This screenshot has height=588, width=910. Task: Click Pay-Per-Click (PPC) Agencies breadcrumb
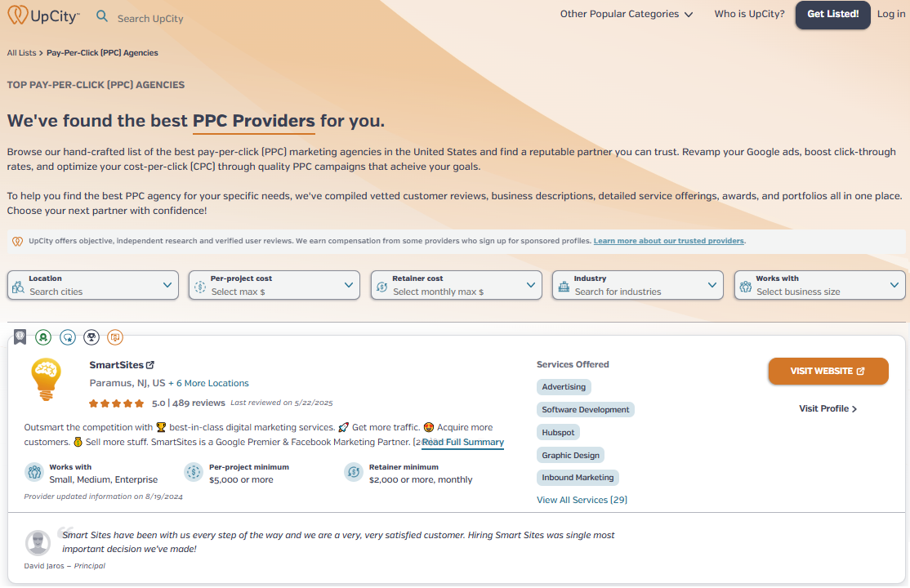(102, 53)
